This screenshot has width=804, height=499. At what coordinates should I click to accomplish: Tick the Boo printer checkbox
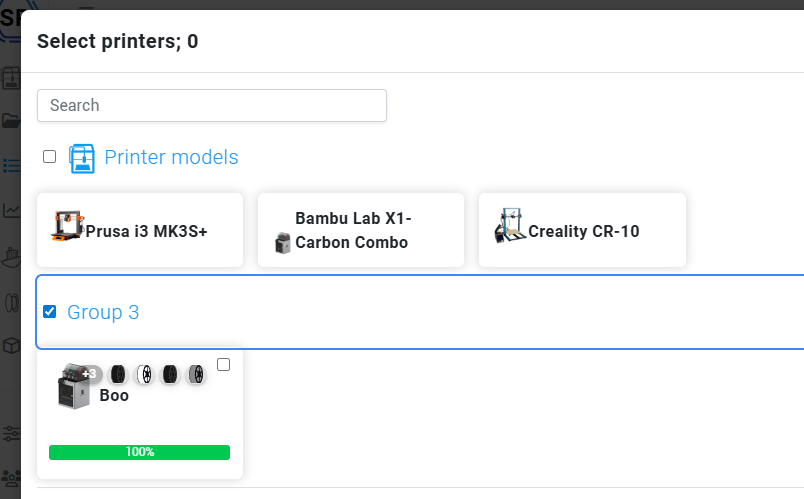coord(224,365)
